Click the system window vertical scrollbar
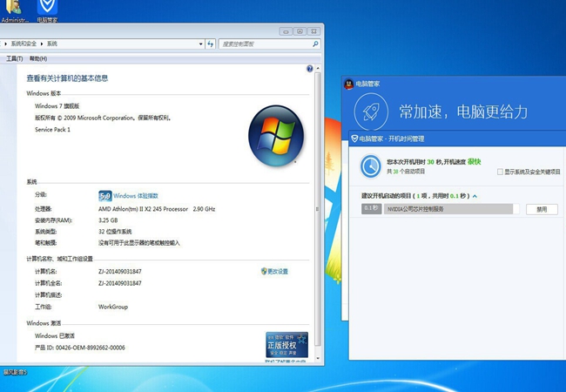This screenshot has width=566, height=392. pyautogui.click(x=318, y=209)
